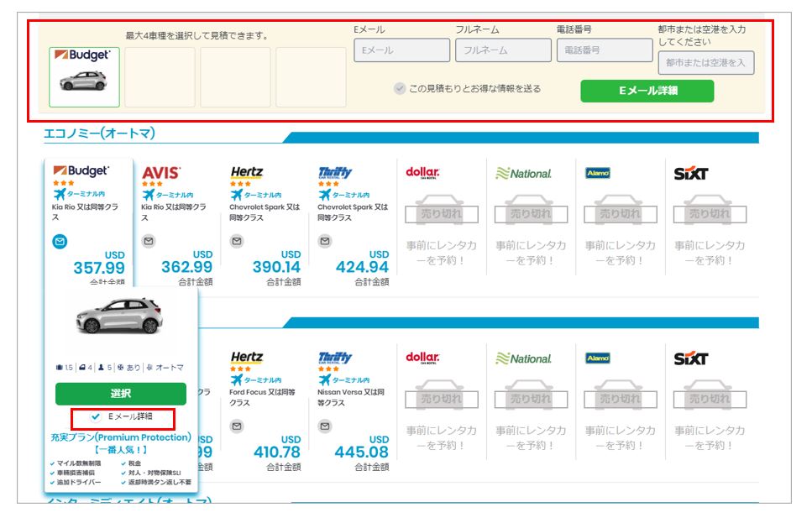Image resolution: width=812 pixels, height=523 pixels.
Task: Click the Hertz Ford Focus price 410.78
Action: click(276, 452)
